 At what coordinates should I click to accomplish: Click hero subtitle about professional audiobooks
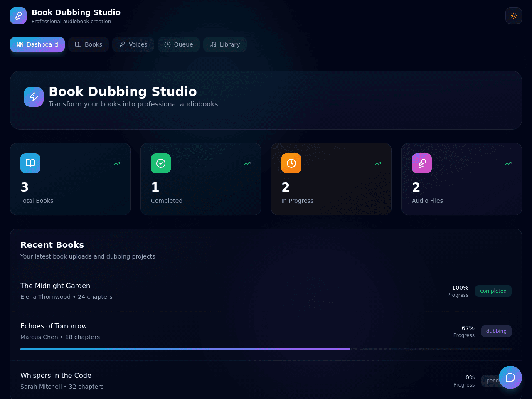pos(133,104)
